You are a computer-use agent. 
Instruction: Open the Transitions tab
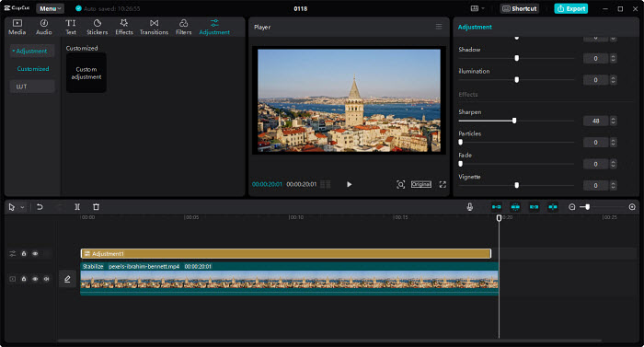click(154, 27)
